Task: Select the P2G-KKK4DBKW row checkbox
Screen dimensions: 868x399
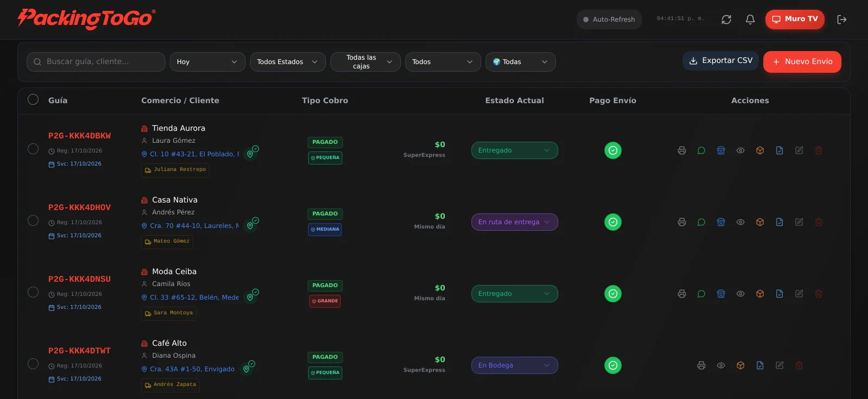Action: tap(33, 149)
